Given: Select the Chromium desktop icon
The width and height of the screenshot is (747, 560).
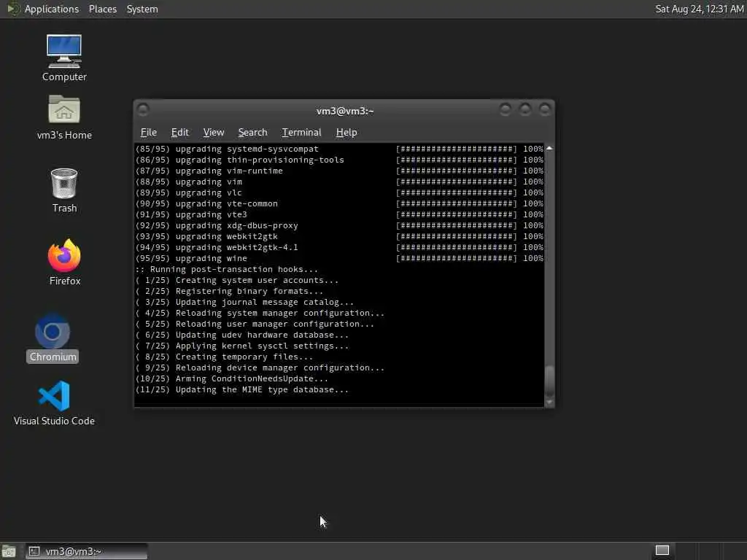Looking at the screenshot, I should coord(53,338).
